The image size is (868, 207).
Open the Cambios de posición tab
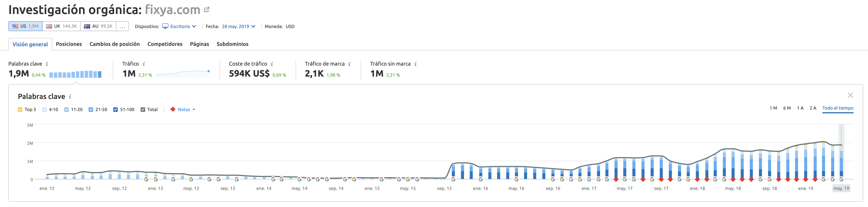115,44
